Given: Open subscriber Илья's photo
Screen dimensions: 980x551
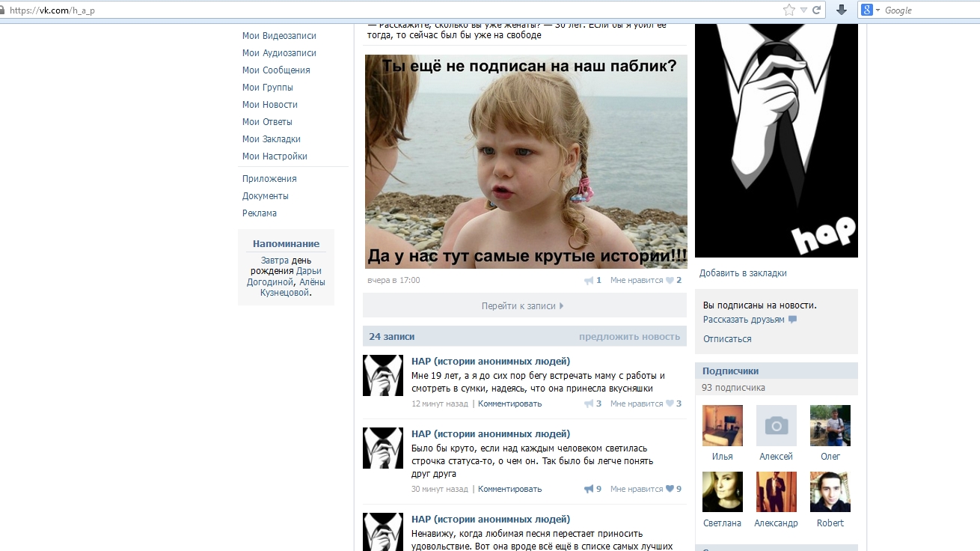Looking at the screenshot, I should (x=723, y=425).
